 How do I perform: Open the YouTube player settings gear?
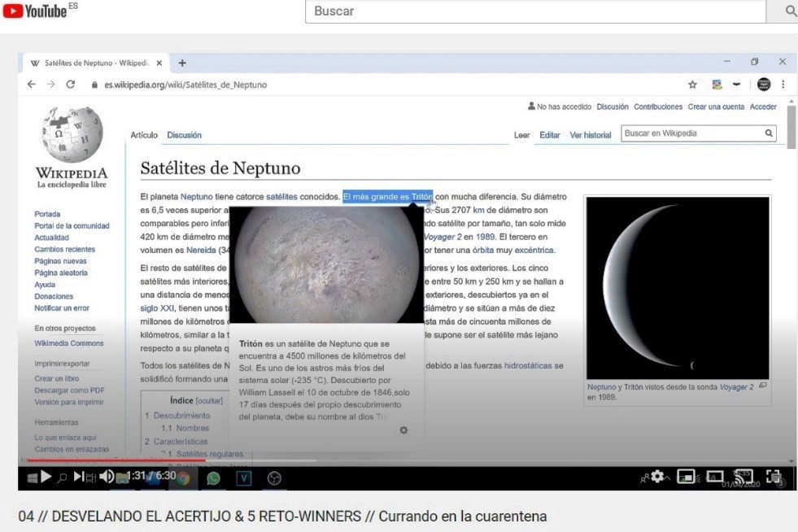tap(657, 477)
